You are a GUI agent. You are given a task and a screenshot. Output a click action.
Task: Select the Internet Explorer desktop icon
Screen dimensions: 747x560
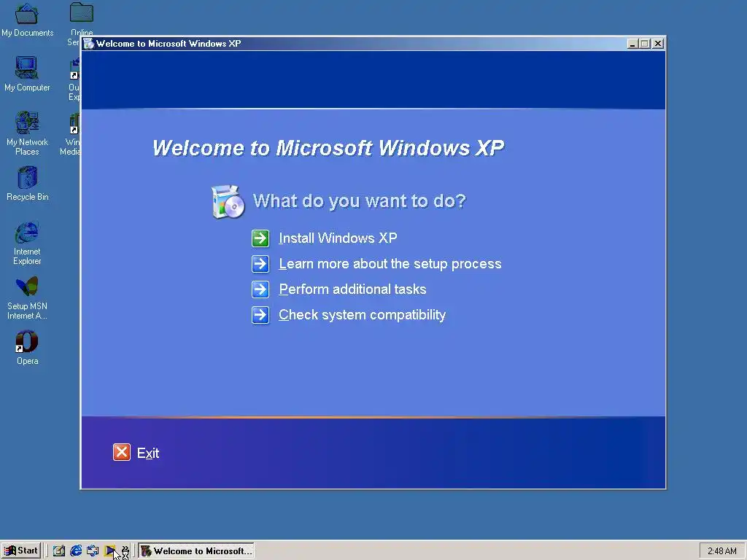(27, 244)
